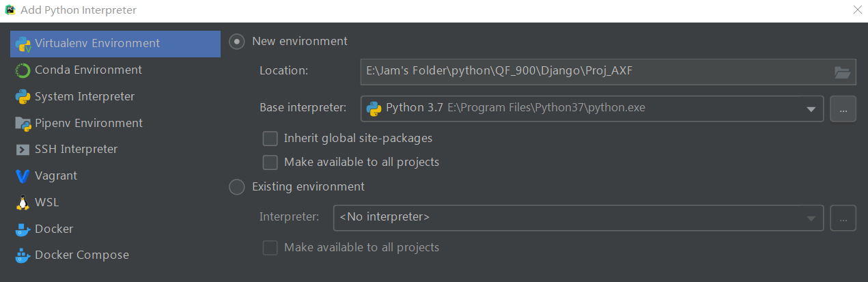Screen dimensions: 868x282
Task: Enable Inherit global site-packages checkbox
Action: coord(270,139)
